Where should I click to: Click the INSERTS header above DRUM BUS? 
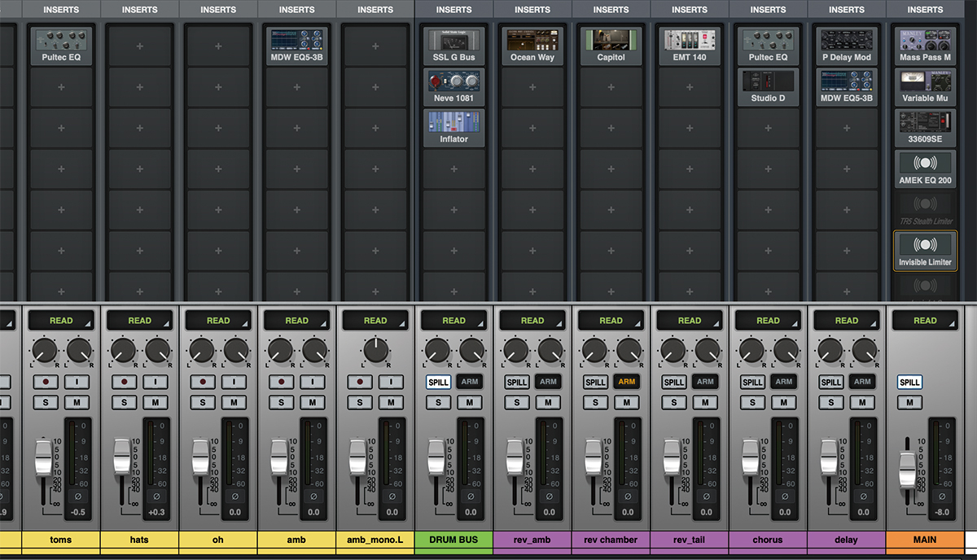click(454, 10)
